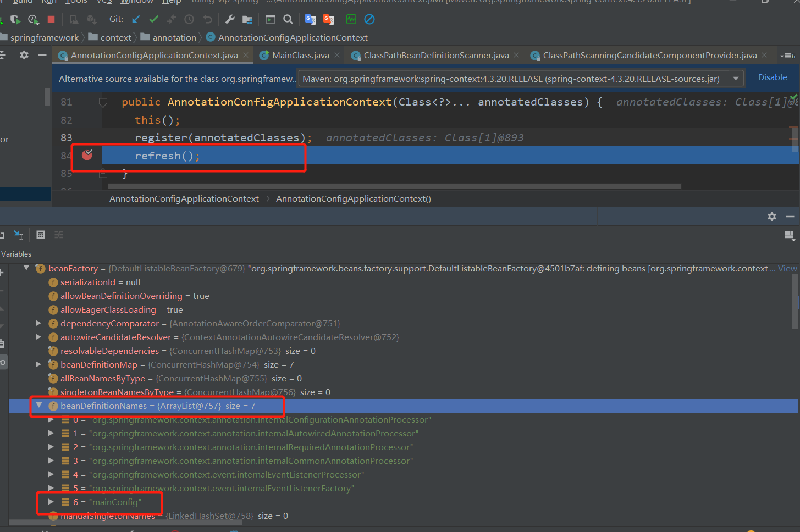This screenshot has width=800, height=532.
Task: Select the resolvableDependencies variable row
Action: (404, 351)
